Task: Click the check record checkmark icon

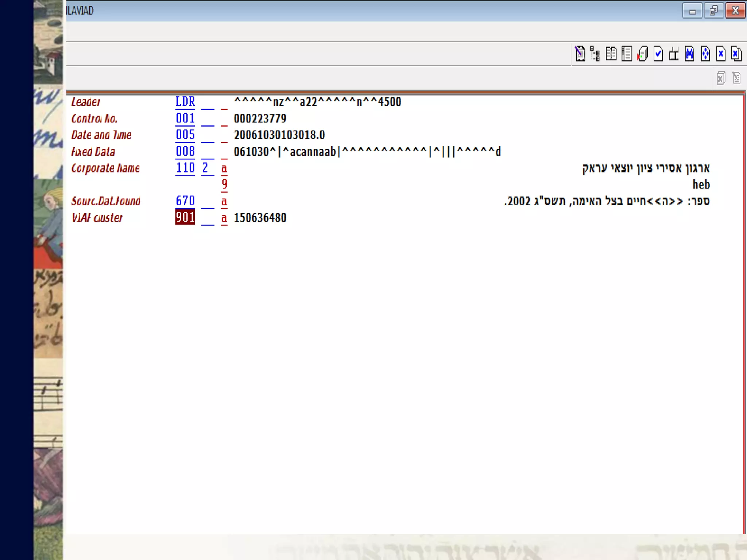Action: (658, 54)
